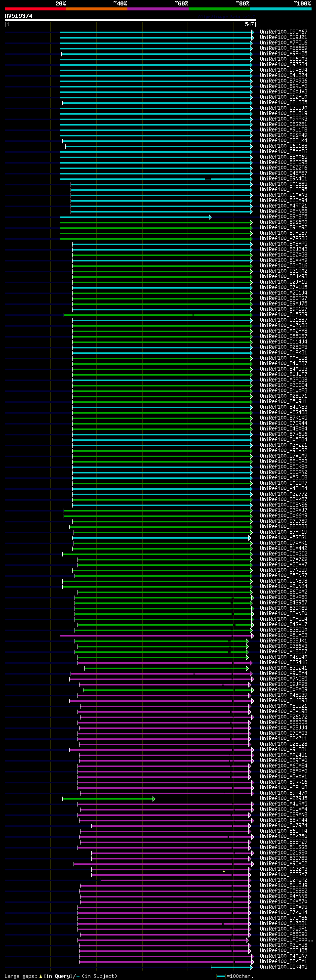Click the short cyan alignment bar for Q5K405
316x980 pixels.
coord(232,967)
